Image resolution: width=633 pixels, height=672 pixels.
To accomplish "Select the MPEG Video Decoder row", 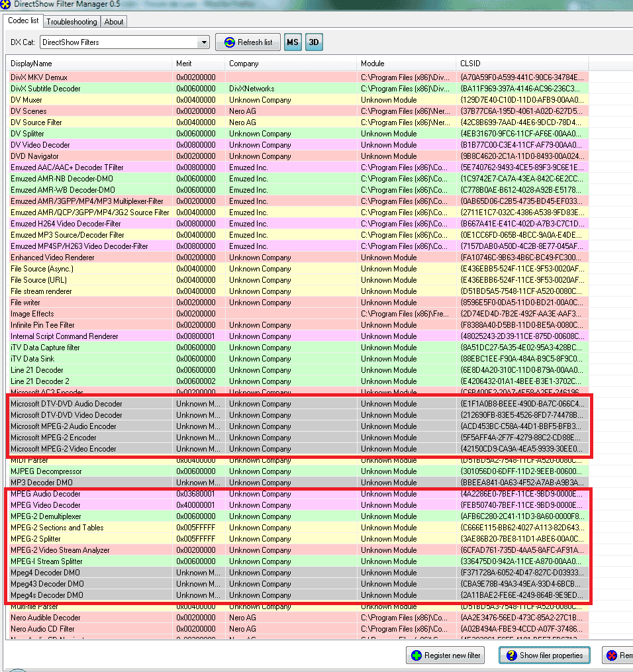I will coord(299,505).
